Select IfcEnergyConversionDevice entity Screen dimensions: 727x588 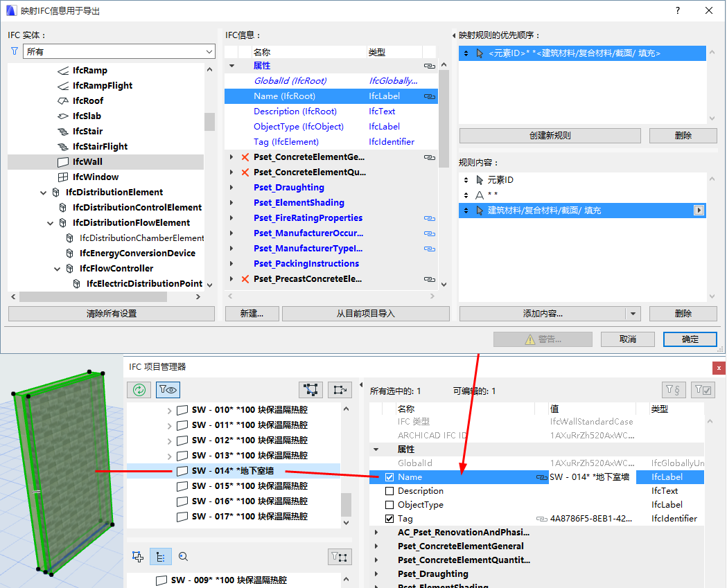[x=137, y=253]
